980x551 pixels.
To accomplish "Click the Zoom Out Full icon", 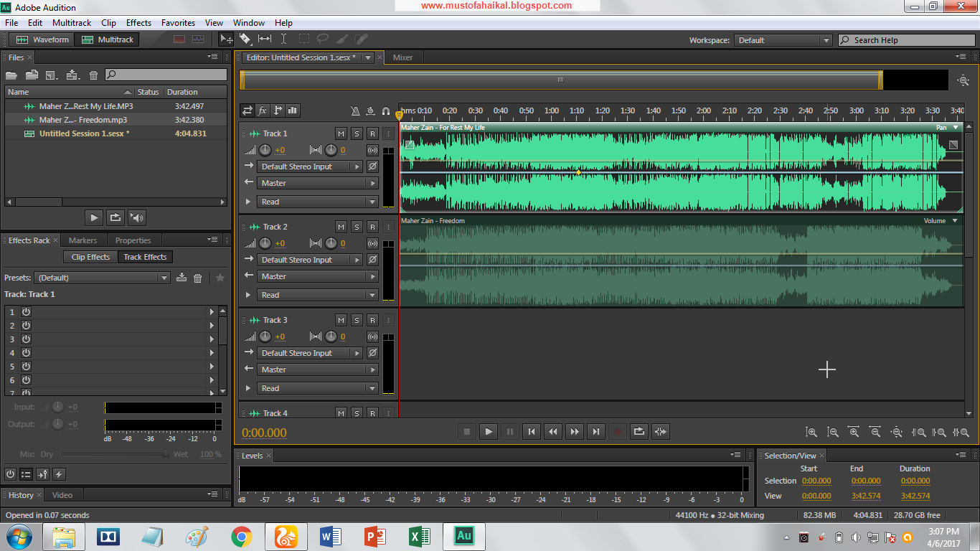I will 896,432.
